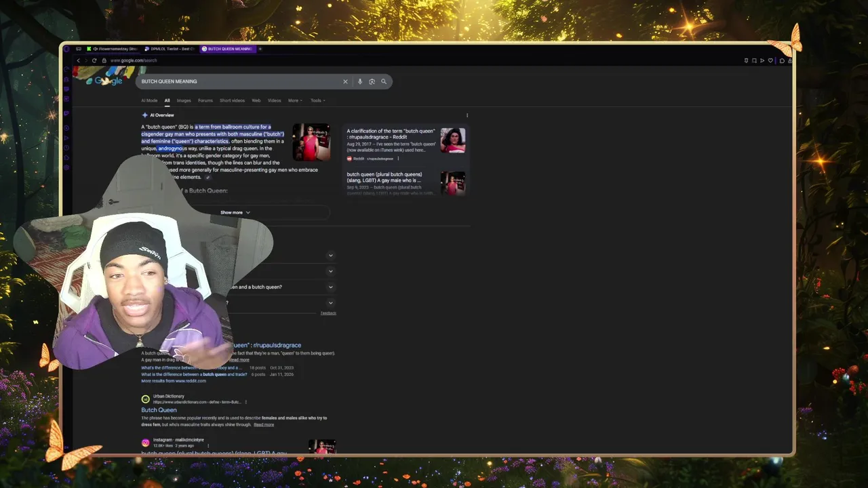Click the browser menu logo in title bar
This screenshot has height=488, width=868.
67,49
